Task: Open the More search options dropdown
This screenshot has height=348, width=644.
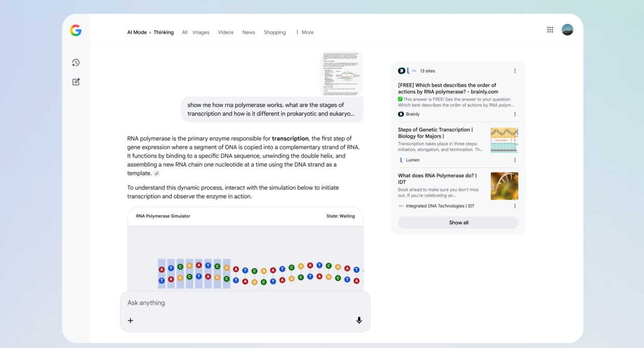Action: coord(305,32)
